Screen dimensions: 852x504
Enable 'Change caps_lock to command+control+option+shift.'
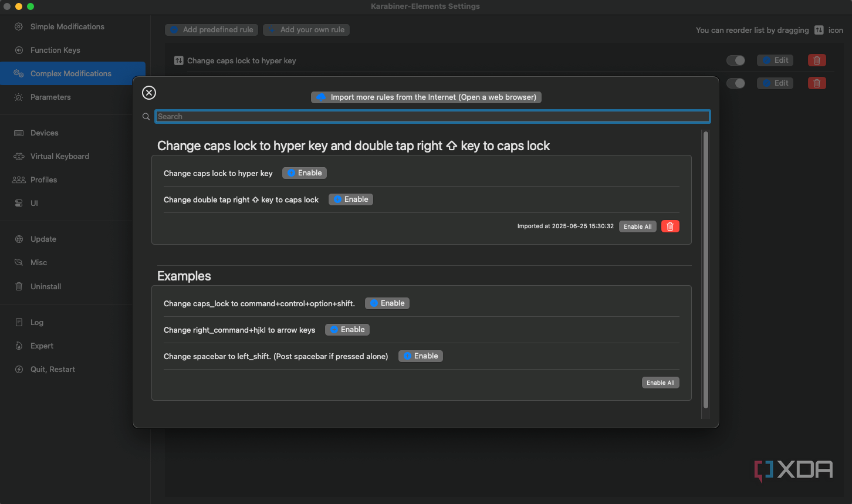pyautogui.click(x=387, y=303)
